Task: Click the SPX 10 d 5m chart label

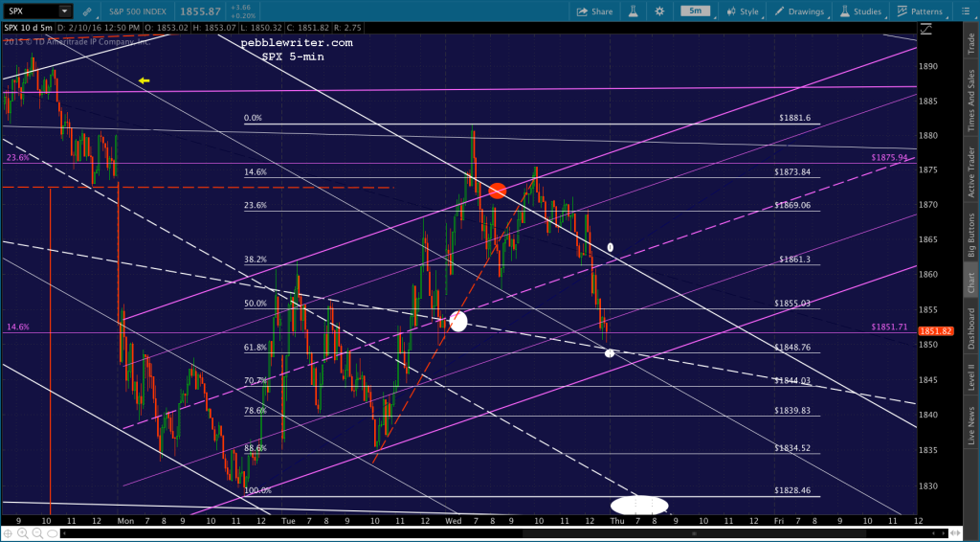Action: 29,28
